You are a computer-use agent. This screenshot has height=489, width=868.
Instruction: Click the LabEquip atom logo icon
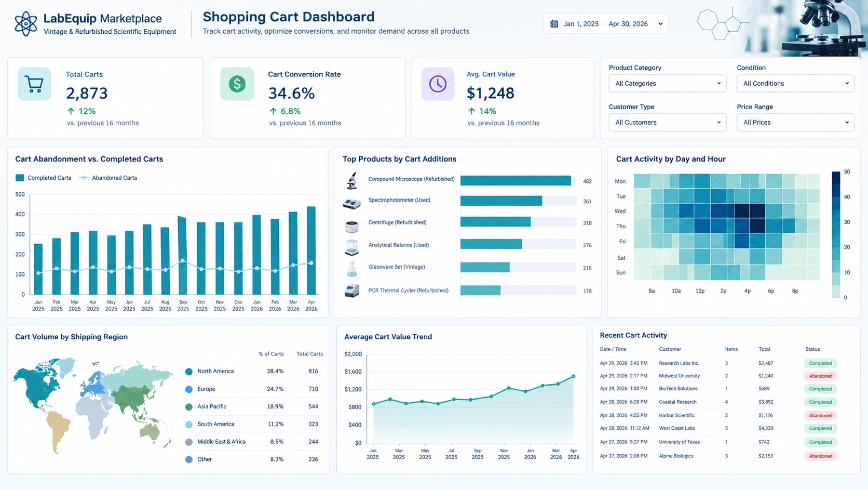coord(26,24)
